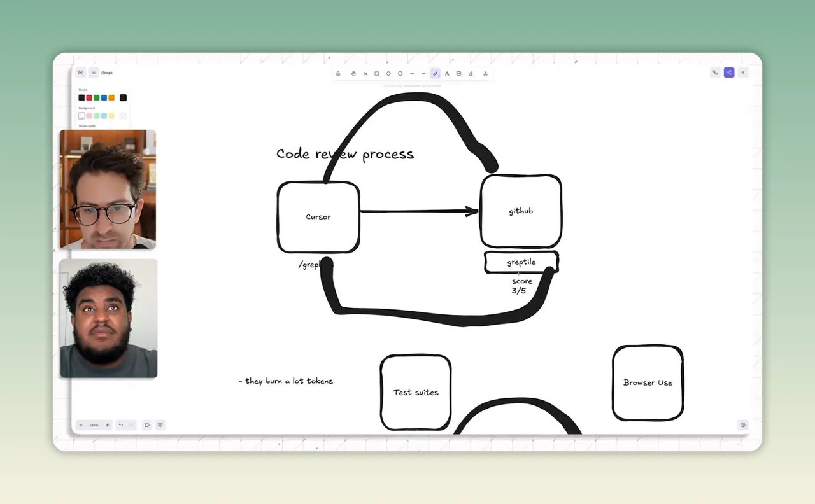Viewport: 815px width, 504px height.
Task: Click the Share button
Action: tap(729, 73)
